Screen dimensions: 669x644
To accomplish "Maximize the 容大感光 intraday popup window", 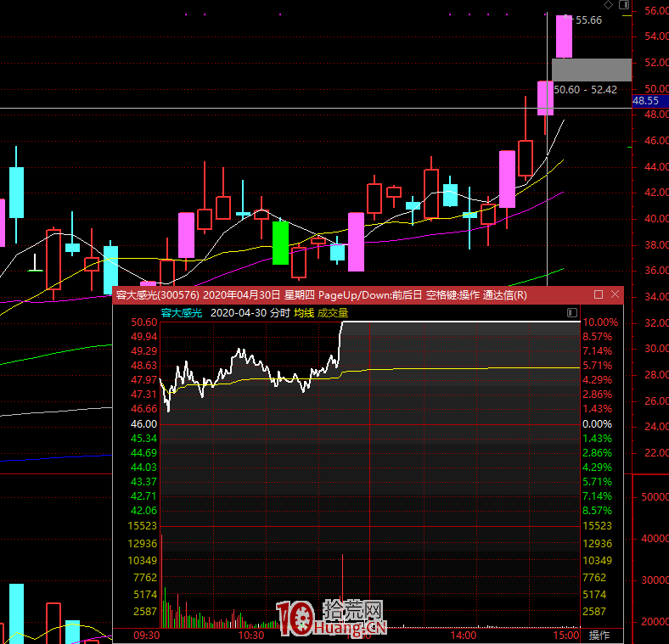I will (599, 294).
